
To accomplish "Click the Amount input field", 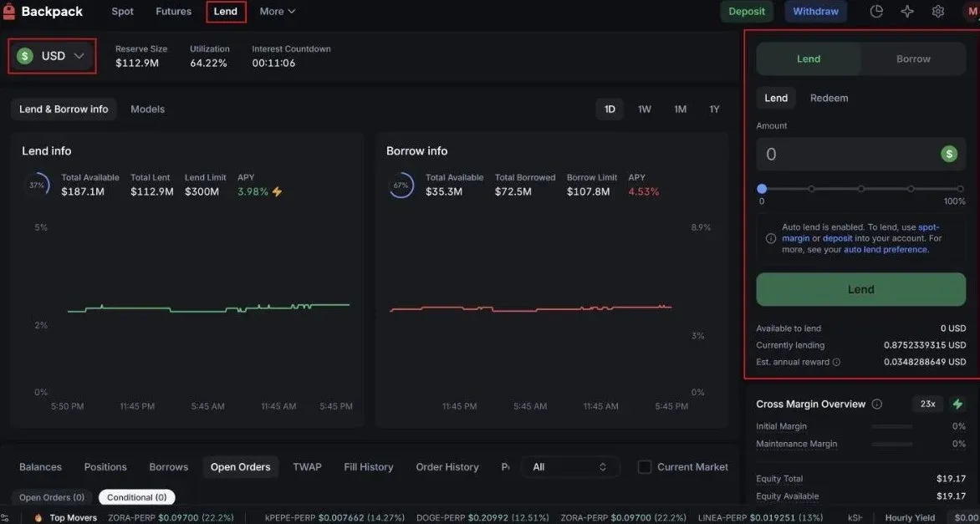I will click(x=836, y=154).
